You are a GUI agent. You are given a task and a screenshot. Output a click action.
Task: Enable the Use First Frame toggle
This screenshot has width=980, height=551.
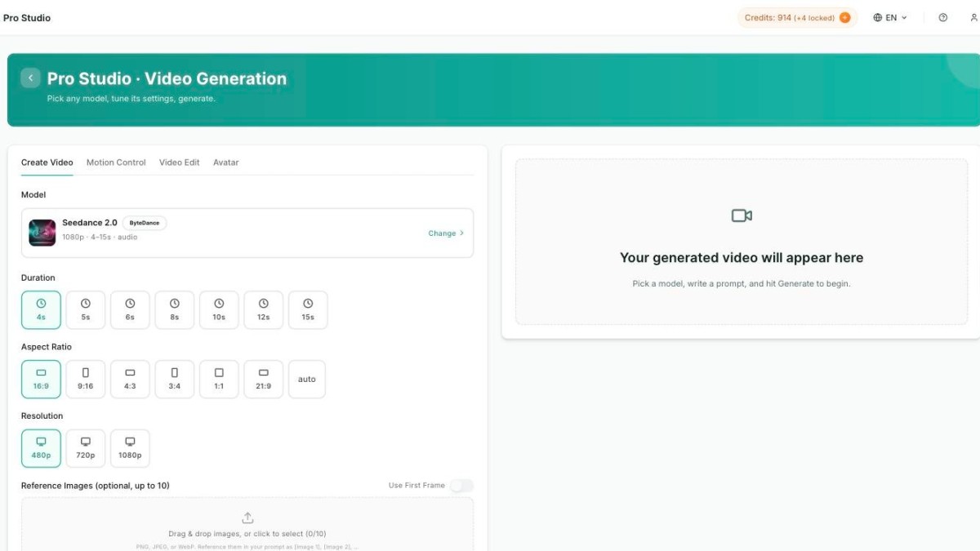461,486
